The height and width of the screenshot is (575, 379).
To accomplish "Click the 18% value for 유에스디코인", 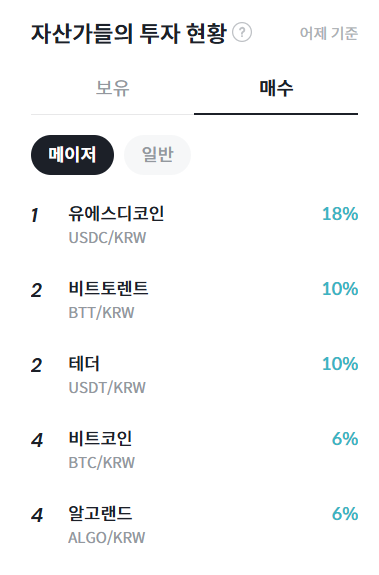I will tap(340, 214).
